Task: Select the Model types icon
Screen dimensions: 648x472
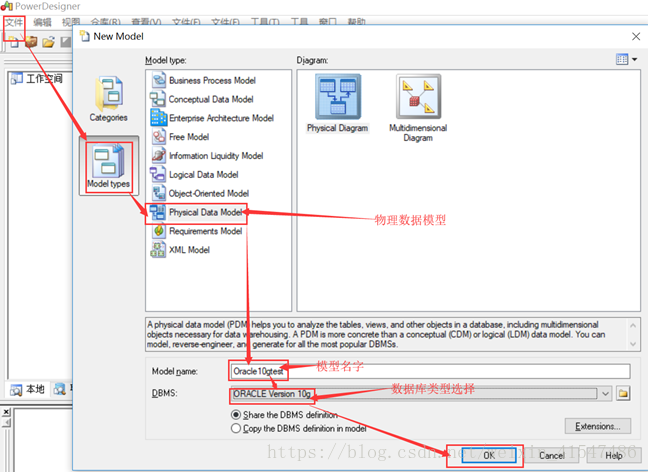Action: pyautogui.click(x=109, y=166)
